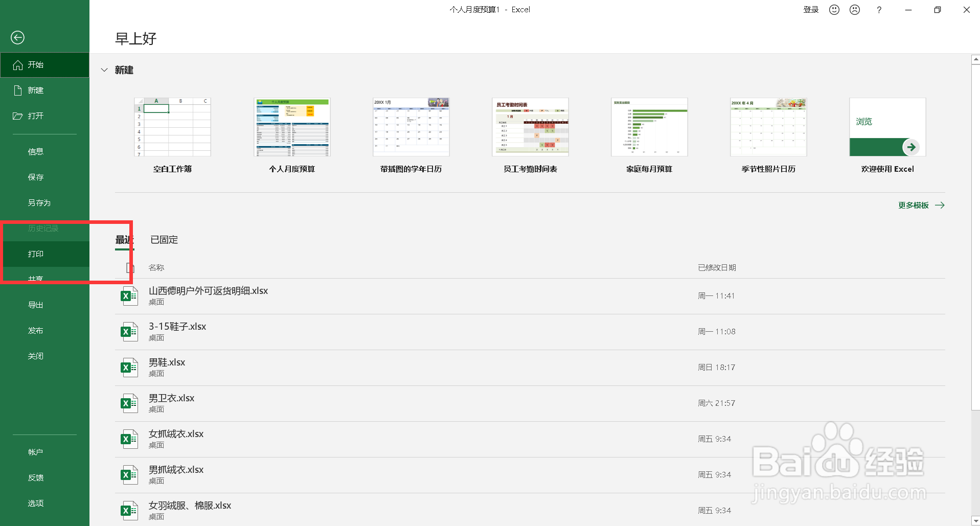Screen dimensions: 980x526
Task: Switch to the 已固定 tab
Action: click(x=164, y=240)
